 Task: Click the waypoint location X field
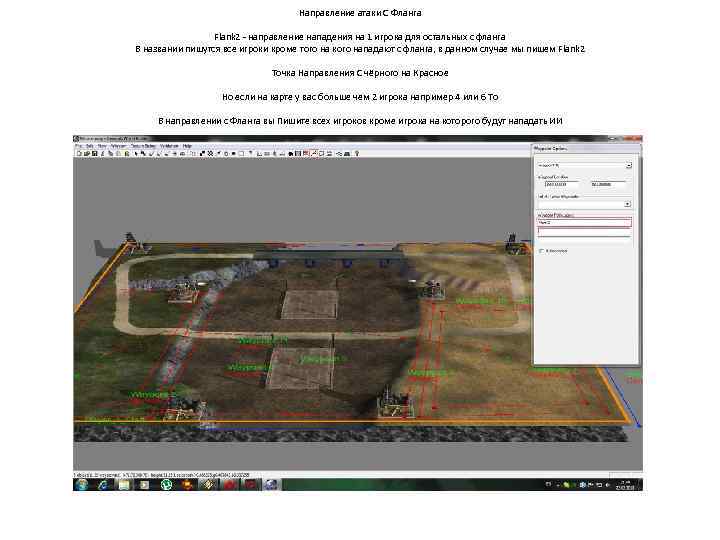pos(560,185)
